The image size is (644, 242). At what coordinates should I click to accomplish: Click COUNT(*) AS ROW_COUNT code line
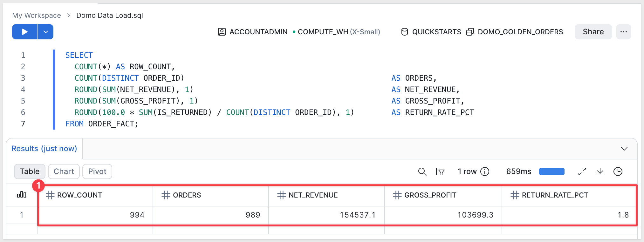125,67
